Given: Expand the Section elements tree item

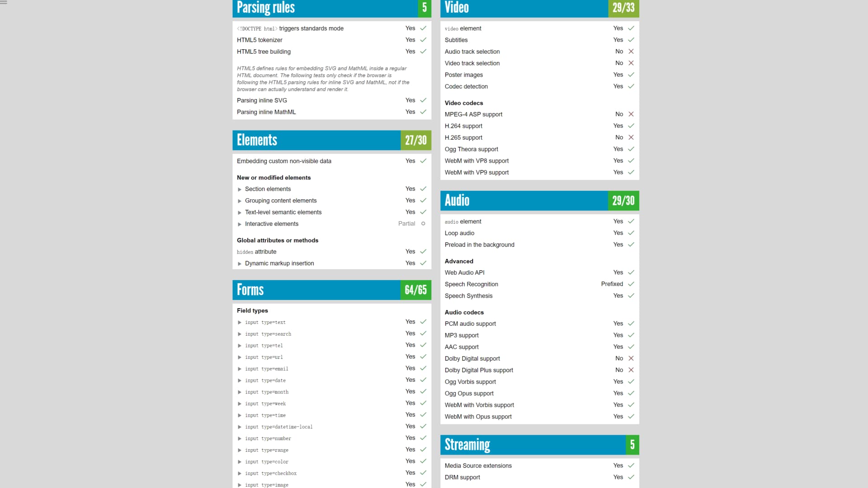Looking at the screenshot, I should coord(240,189).
